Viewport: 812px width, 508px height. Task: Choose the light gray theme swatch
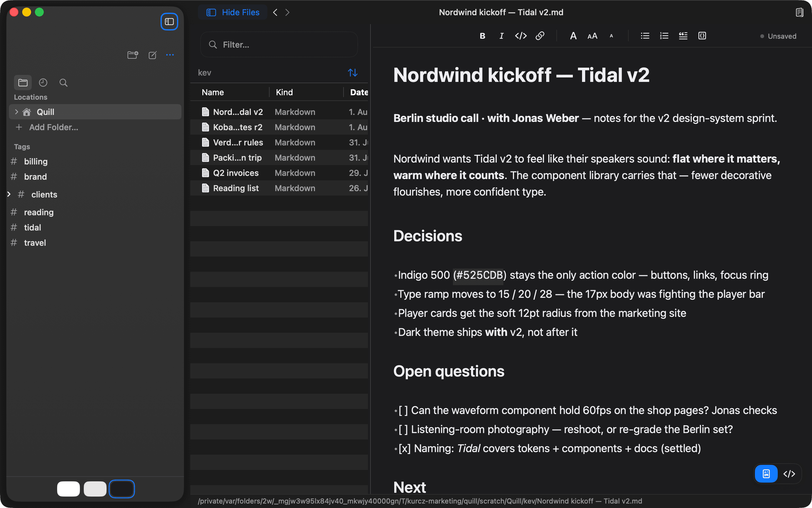(x=95, y=489)
